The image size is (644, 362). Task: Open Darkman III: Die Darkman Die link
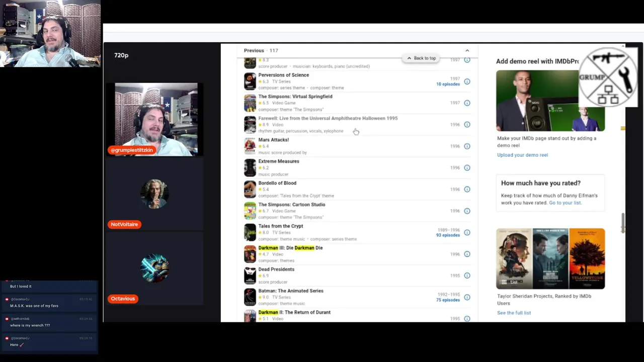click(290, 248)
